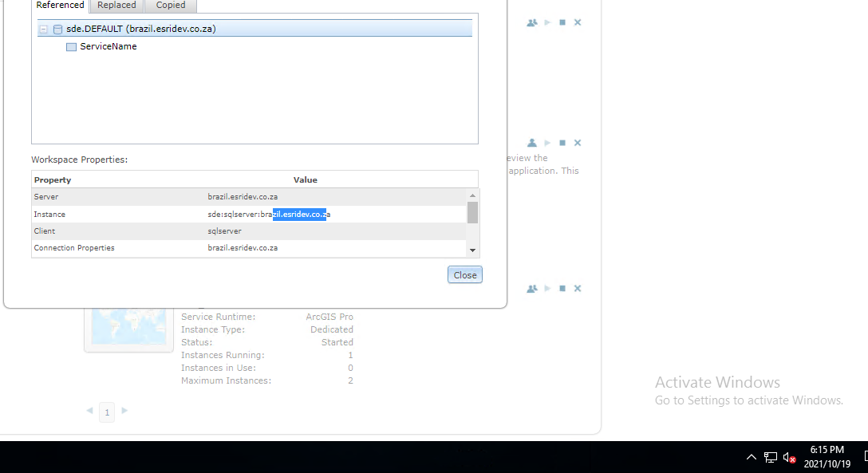Stop the first service with the square icon
Image resolution: width=868 pixels, height=473 pixels.
(x=562, y=22)
